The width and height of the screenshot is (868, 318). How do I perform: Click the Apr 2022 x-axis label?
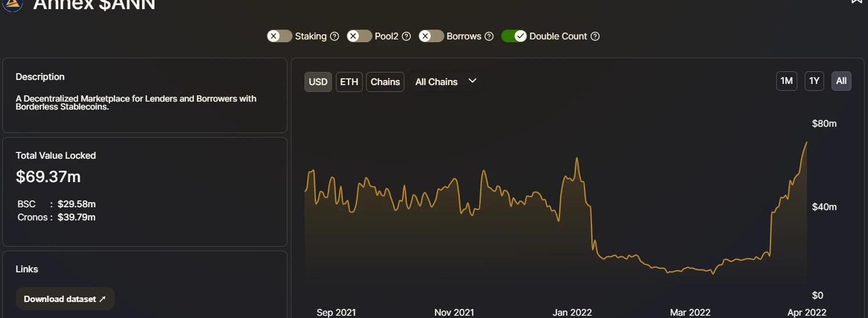(806, 312)
